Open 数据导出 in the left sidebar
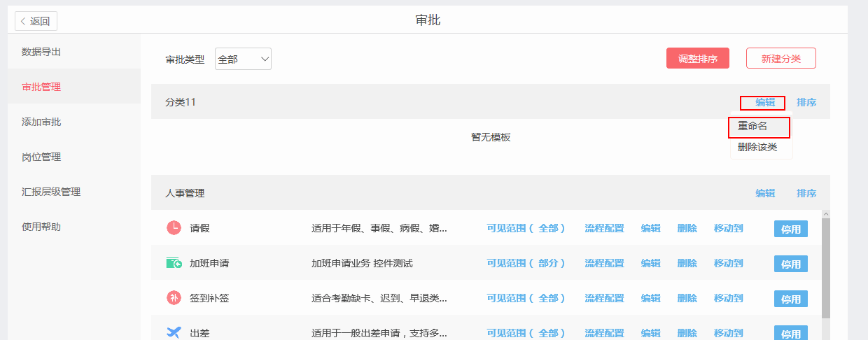 coord(41,52)
